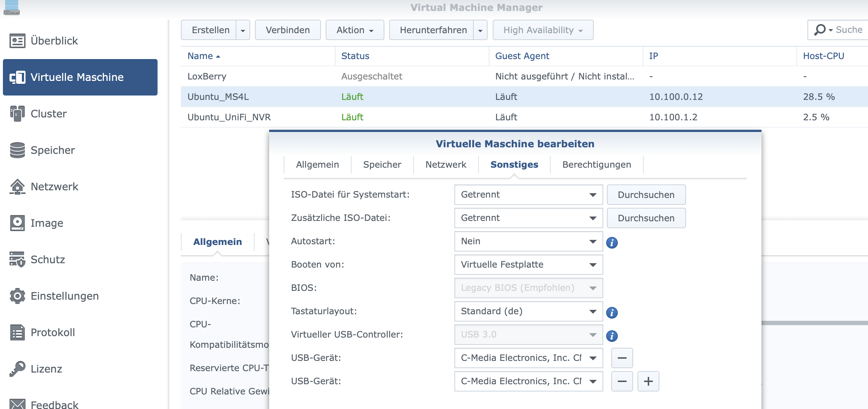Click the Image disk icon in sidebar

[x=17, y=223]
